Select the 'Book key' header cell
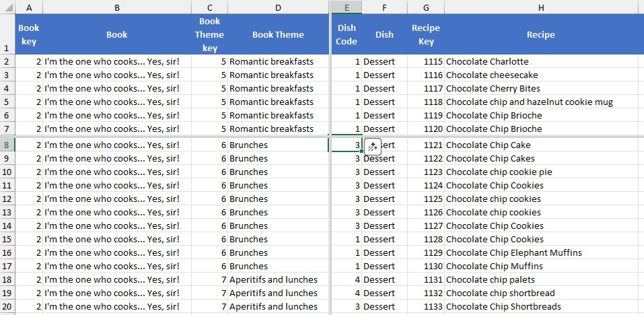The image size is (644, 315). [x=29, y=34]
